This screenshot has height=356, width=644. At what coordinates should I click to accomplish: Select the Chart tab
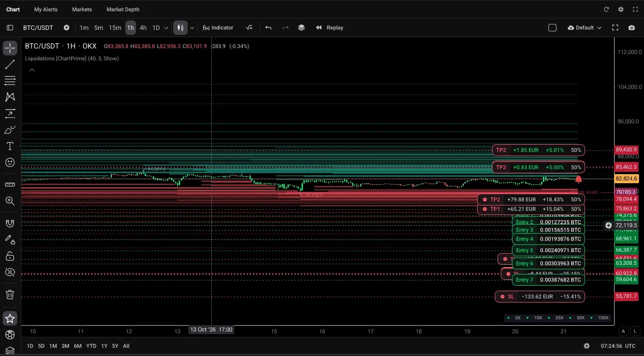(13, 9)
